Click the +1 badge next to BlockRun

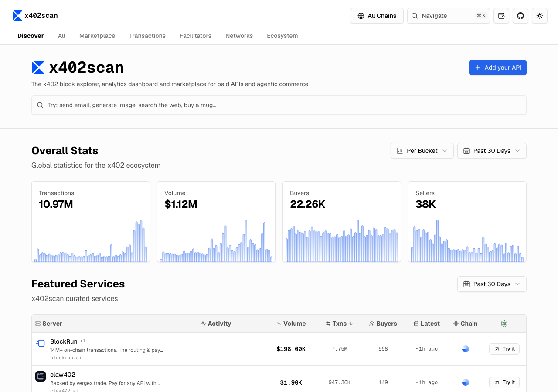pyautogui.click(x=83, y=341)
